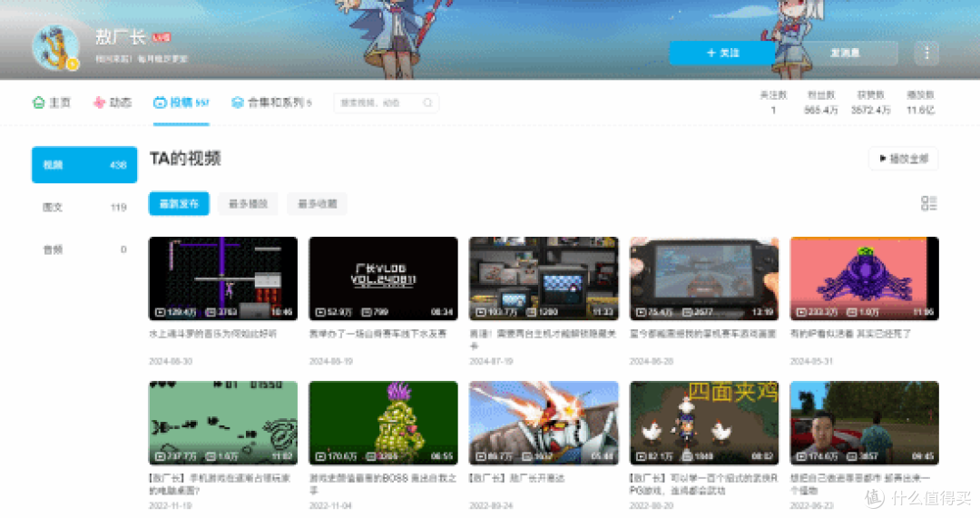Open title of video dated 2022-11-04
This screenshot has height=518, width=980.
(383, 484)
